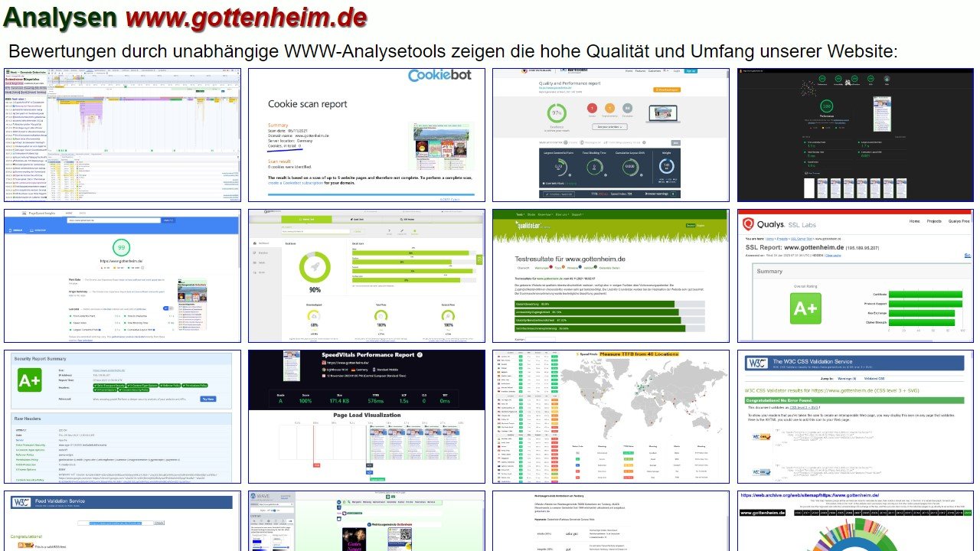This screenshot has height=551, width=980.
Task: Select the Performance circle in dark Lighthouse report
Action: point(826,106)
